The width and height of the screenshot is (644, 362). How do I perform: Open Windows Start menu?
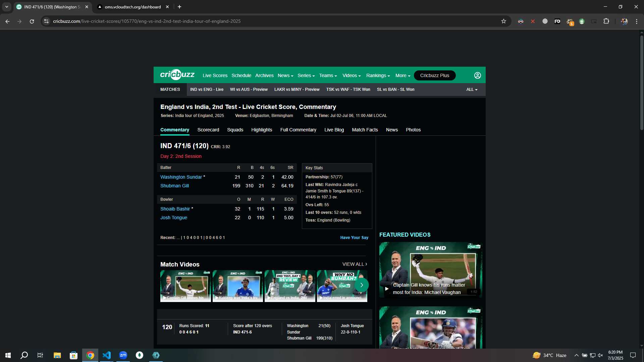coord(8,355)
